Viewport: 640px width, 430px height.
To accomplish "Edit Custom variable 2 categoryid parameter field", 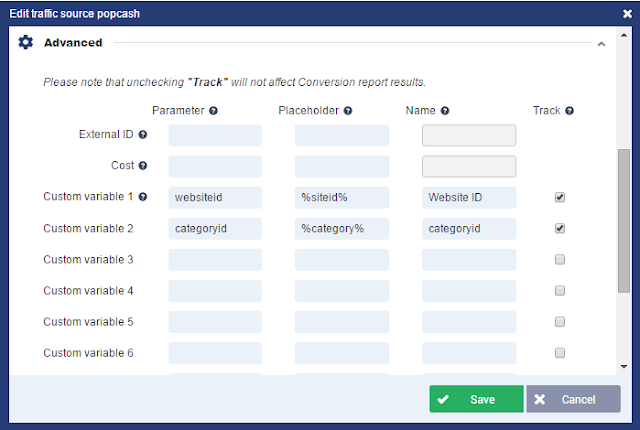I will tap(215, 228).
